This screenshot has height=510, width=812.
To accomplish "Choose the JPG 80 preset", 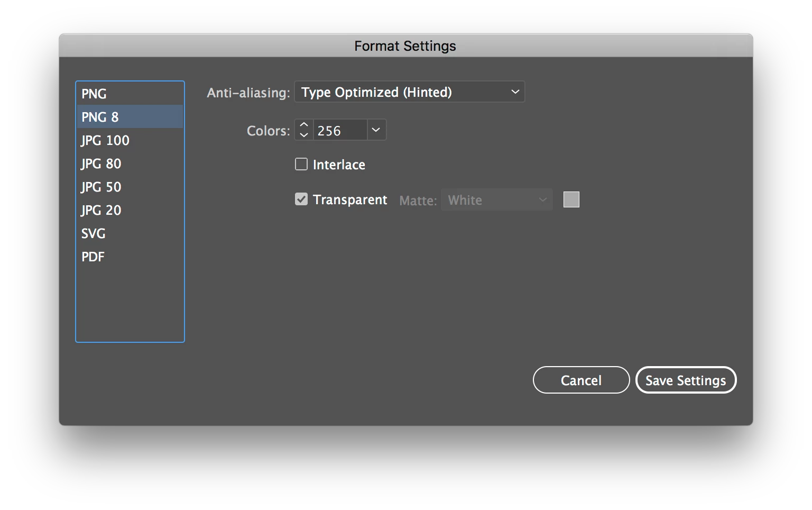I will pyautogui.click(x=130, y=163).
